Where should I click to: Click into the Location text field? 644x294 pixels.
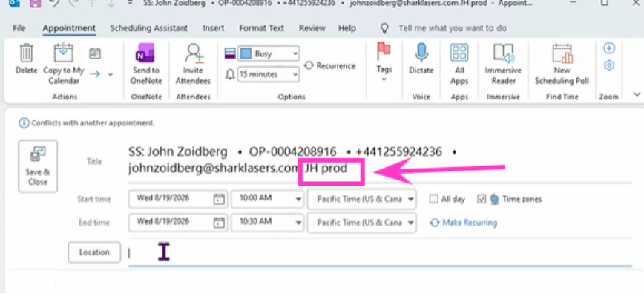380,253
